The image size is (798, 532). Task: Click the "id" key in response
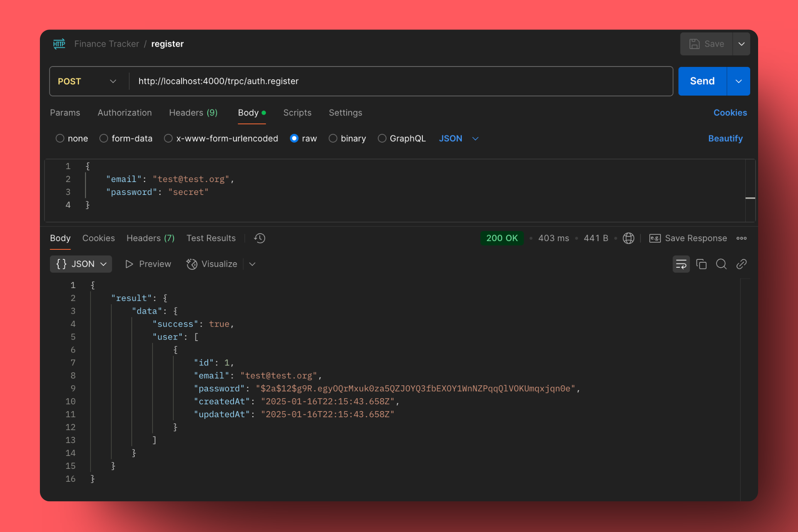[204, 363]
